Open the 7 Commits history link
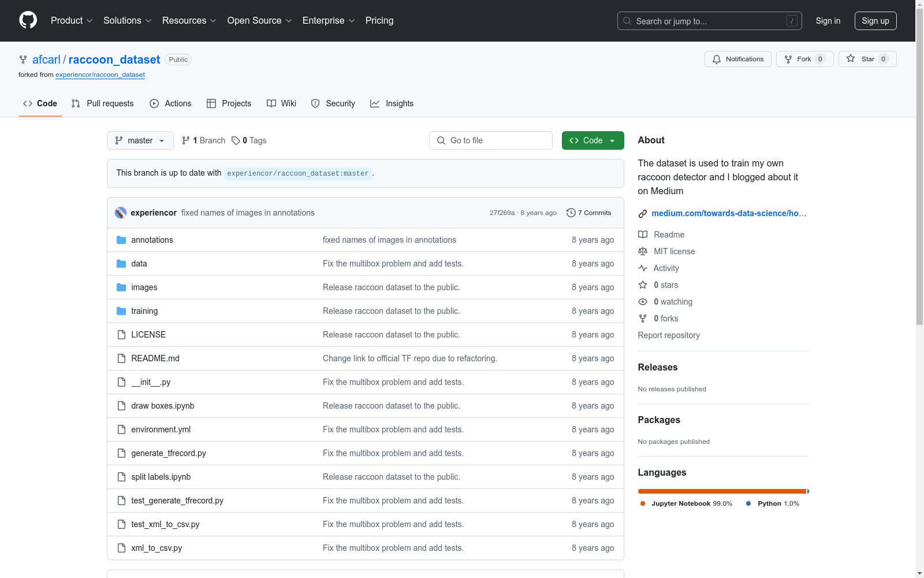Screen dimensions: 924x578 coord(589,213)
